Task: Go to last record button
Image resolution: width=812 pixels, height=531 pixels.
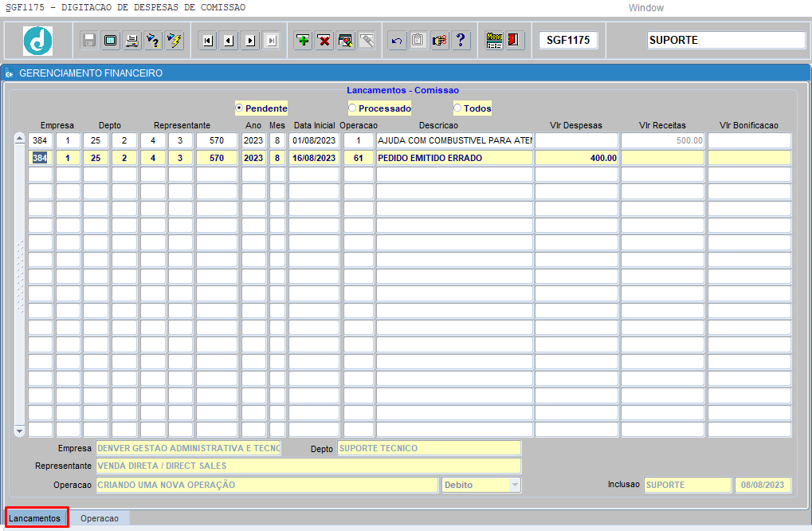Action: coord(272,41)
